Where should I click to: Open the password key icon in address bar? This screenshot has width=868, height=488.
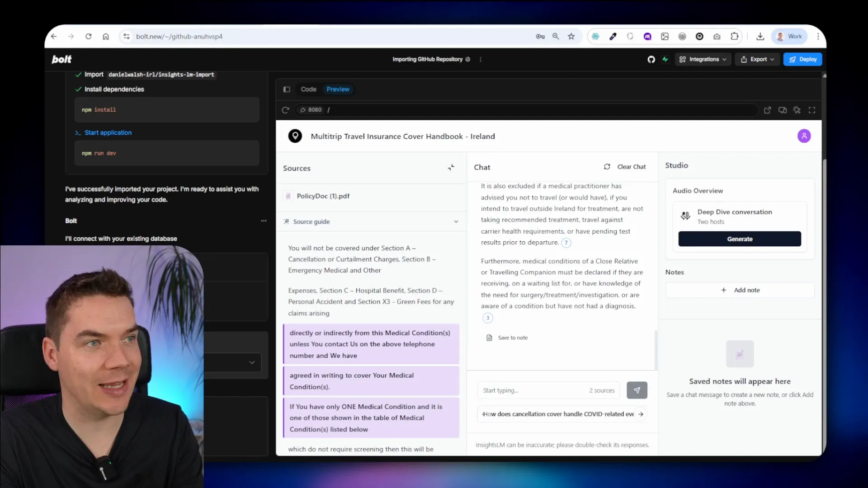[540, 37]
